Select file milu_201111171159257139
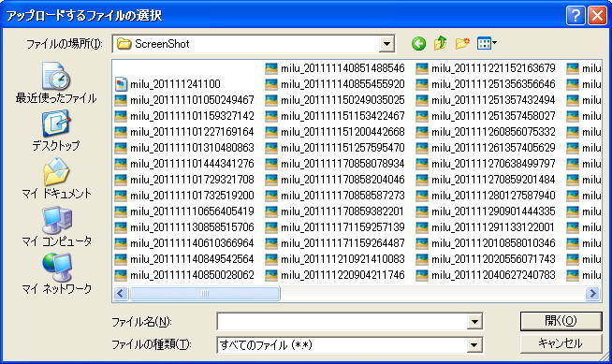The image size is (612, 364). [x=335, y=227]
